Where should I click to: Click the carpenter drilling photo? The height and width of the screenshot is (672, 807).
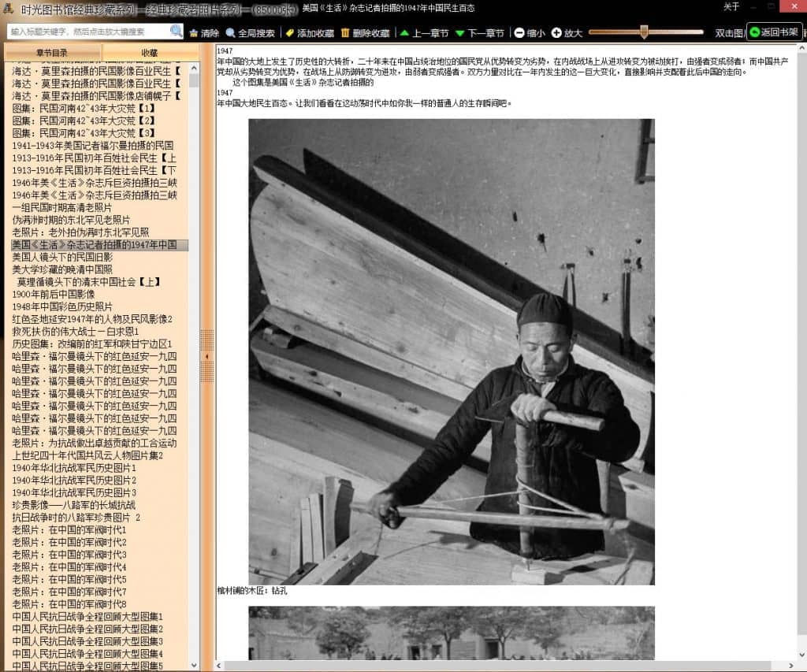tap(451, 351)
